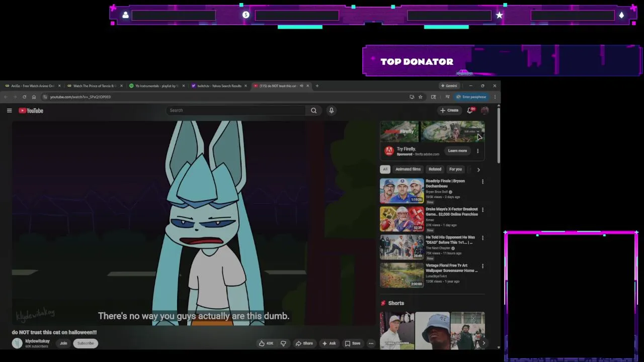This screenshot has height=362, width=644.
Task: Open options for Drake Maye's X-Factor video
Action: point(482,210)
